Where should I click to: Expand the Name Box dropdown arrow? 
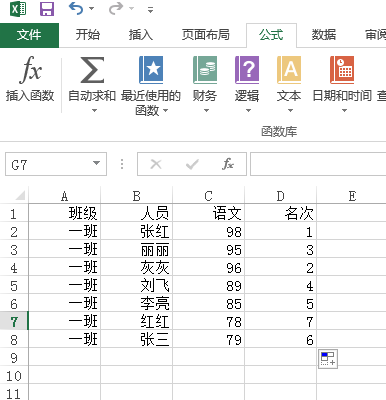point(97,164)
